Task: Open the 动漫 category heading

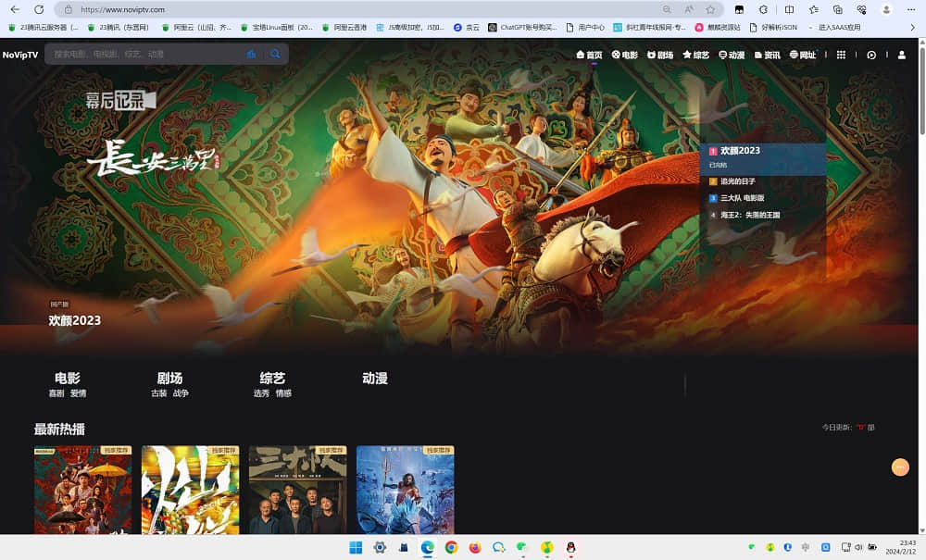Action: tap(375, 379)
